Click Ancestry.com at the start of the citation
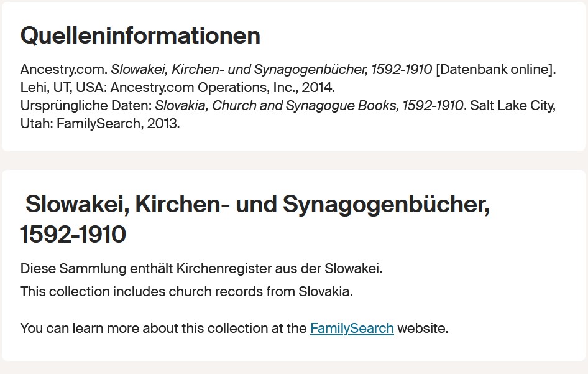The height and width of the screenshot is (374, 588). coord(64,70)
